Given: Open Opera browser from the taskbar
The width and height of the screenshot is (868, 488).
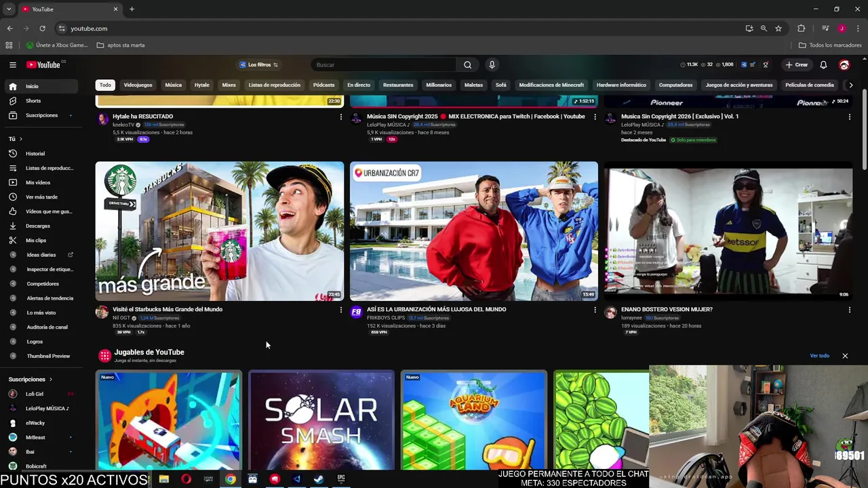Looking at the screenshot, I should tap(186, 479).
